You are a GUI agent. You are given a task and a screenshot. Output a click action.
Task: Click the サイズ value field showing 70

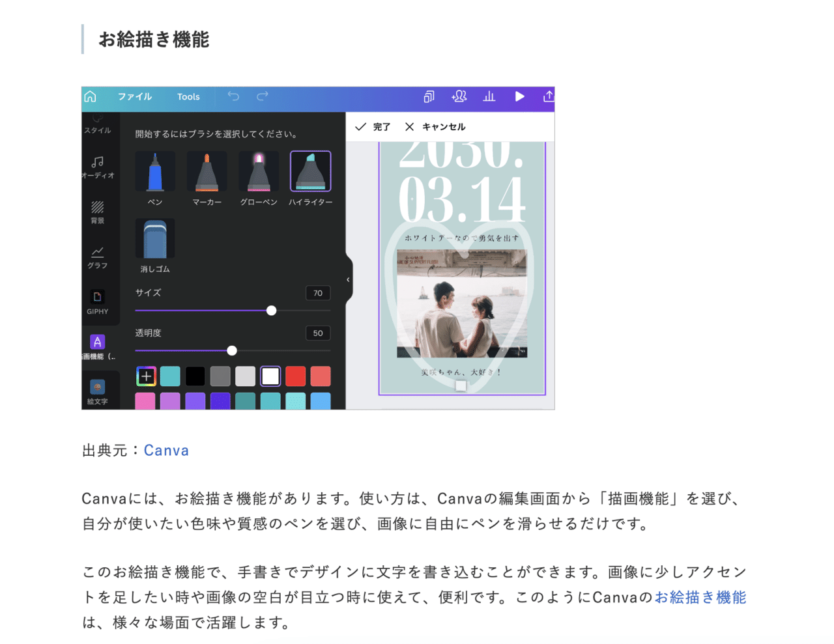pos(317,293)
